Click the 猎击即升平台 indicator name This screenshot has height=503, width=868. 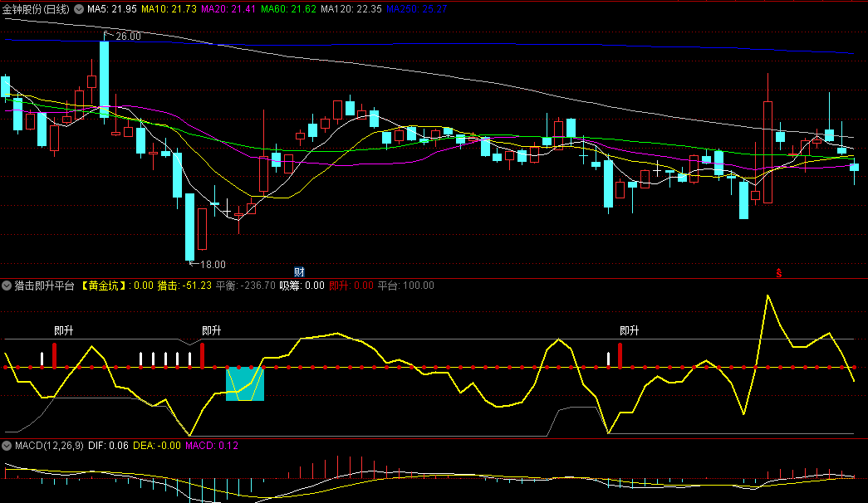(x=44, y=286)
